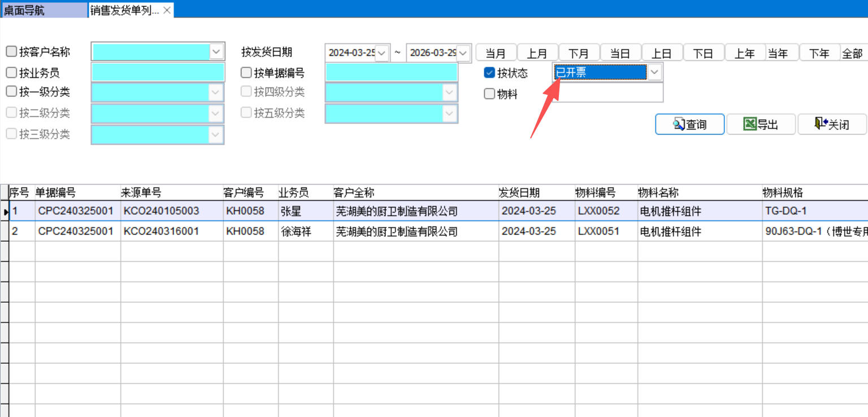868x417 pixels.
Task: Expand the customer name dropdown arrow
Action: (216, 51)
